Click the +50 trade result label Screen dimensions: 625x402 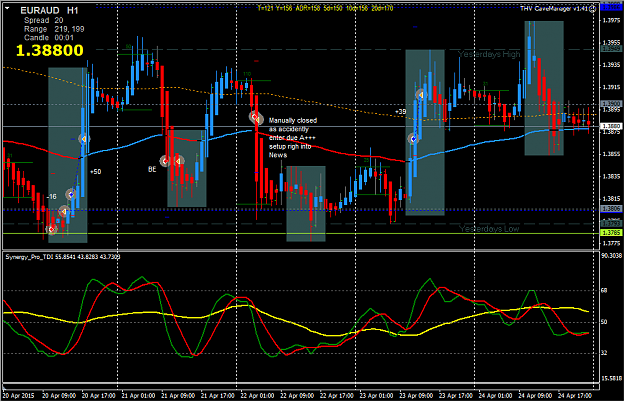point(96,172)
